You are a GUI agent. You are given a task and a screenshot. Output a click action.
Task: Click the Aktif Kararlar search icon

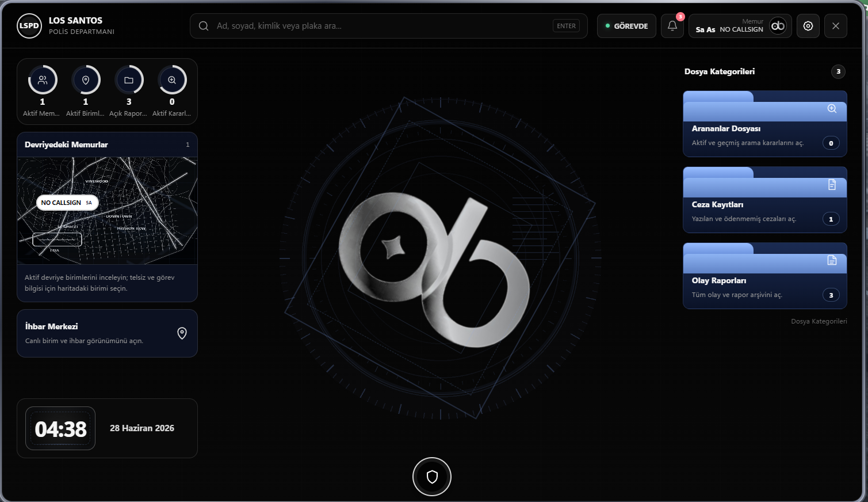(x=172, y=80)
